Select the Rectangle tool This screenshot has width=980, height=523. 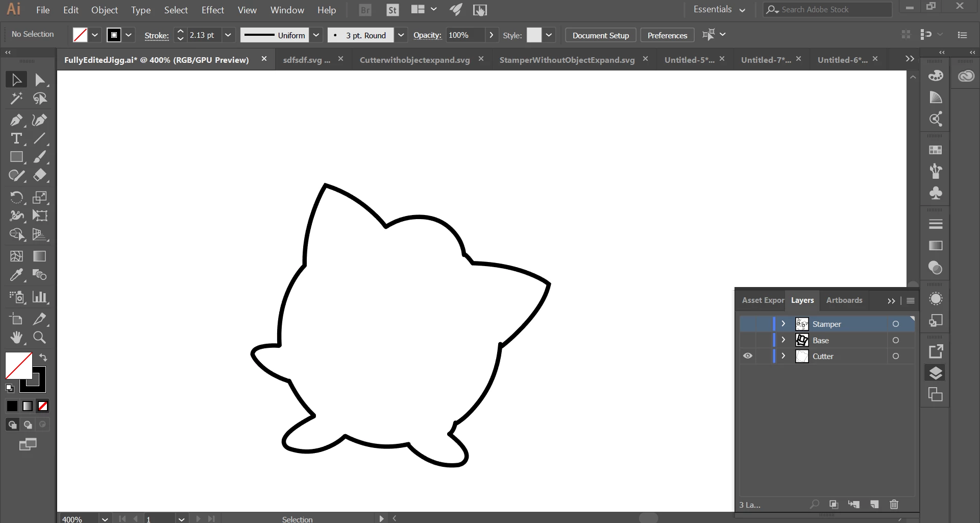tap(16, 157)
